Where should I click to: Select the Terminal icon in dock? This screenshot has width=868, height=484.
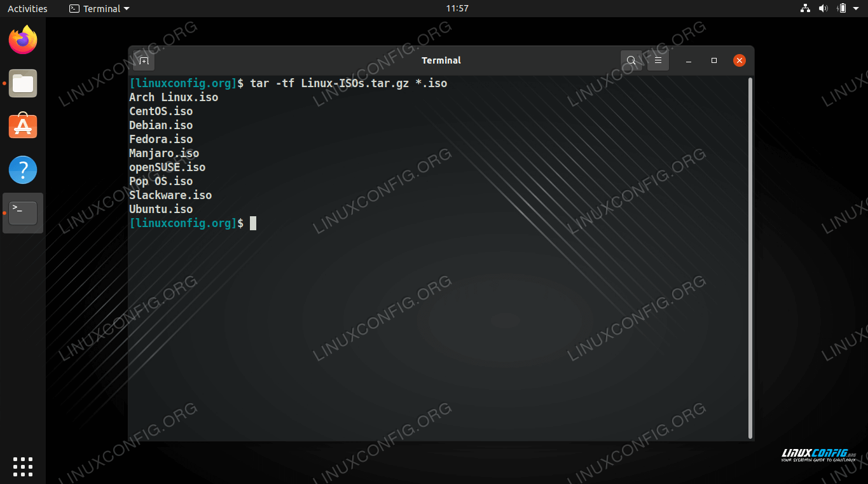tap(23, 213)
